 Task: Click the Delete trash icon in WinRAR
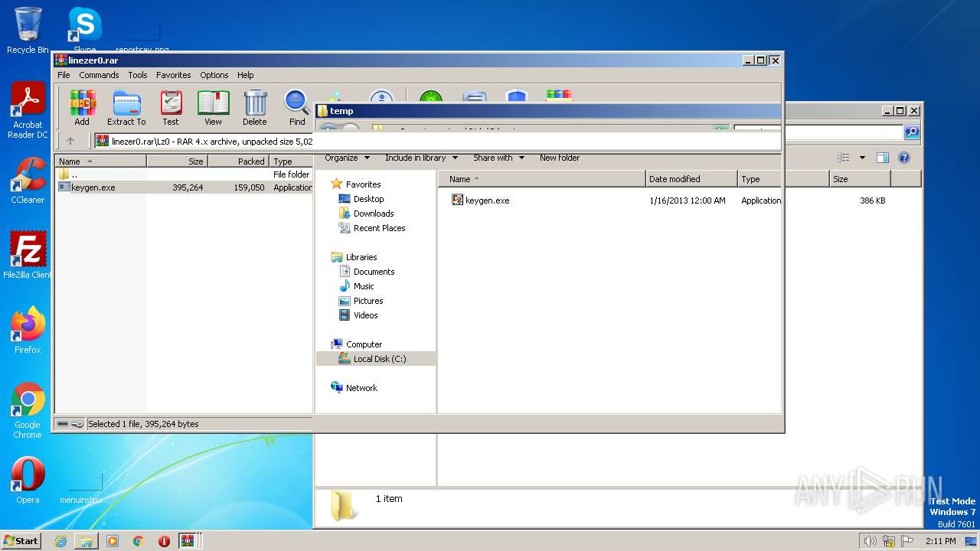[255, 108]
